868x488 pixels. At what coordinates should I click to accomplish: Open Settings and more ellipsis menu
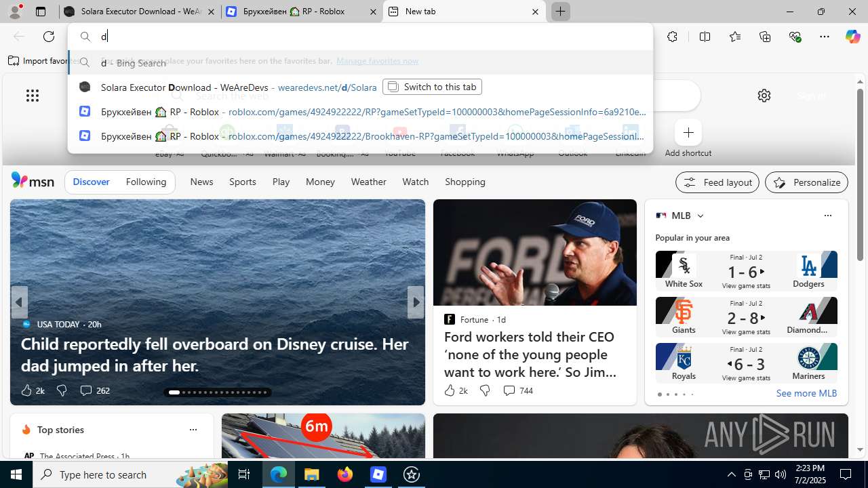click(x=825, y=37)
